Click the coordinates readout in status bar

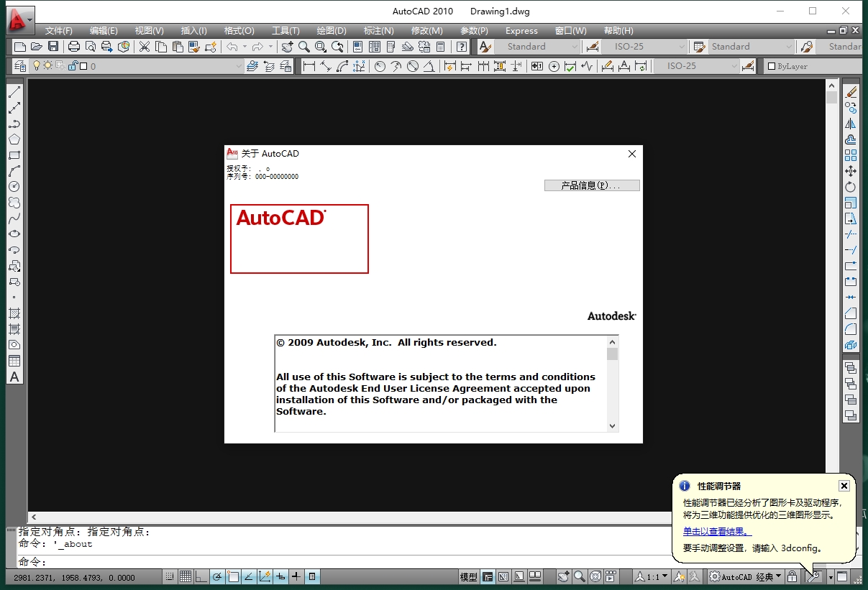74,577
